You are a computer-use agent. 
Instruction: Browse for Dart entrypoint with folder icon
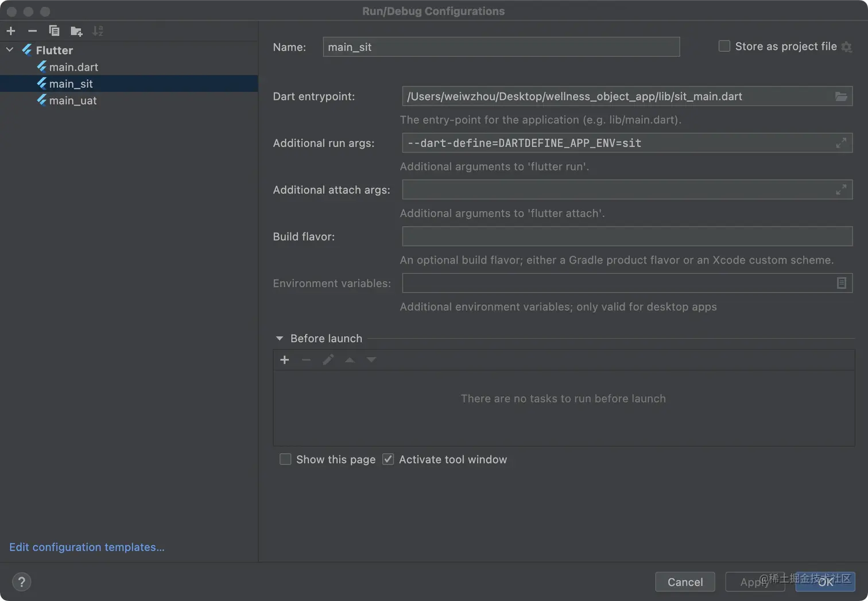coord(841,96)
